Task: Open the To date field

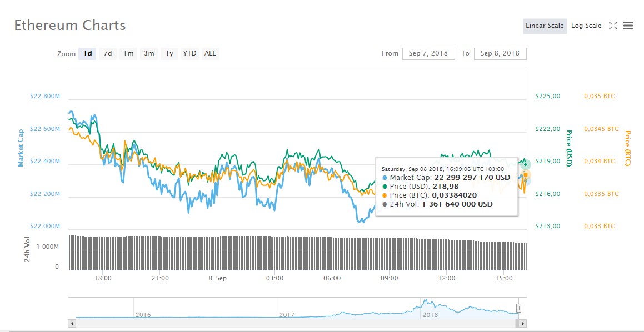Action: coord(500,53)
